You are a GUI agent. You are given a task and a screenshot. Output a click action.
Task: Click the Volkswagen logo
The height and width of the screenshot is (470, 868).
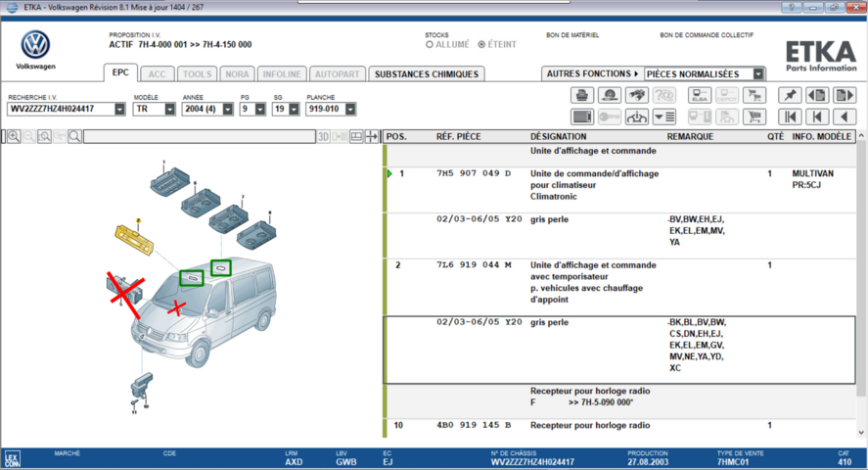(35, 45)
